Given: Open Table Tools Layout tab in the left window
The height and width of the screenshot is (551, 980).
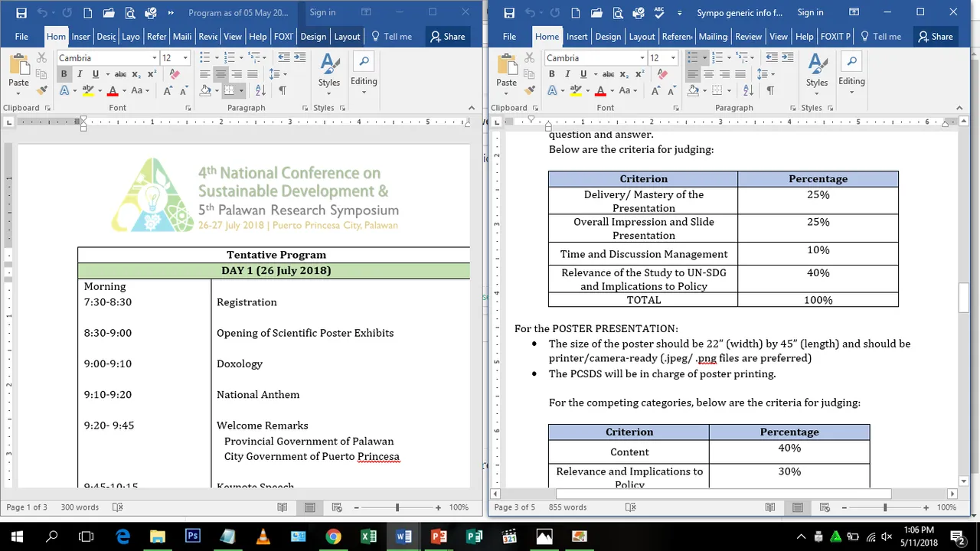Looking at the screenshot, I should pos(347,36).
